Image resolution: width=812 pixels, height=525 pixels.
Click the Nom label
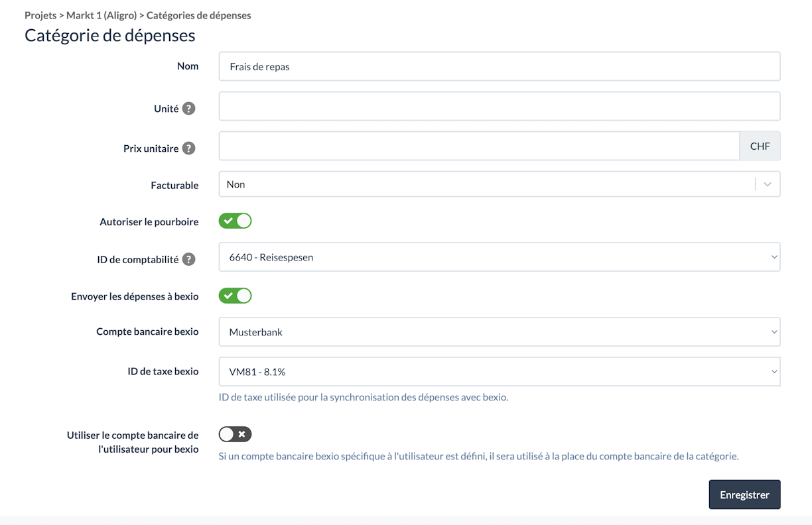[188, 66]
